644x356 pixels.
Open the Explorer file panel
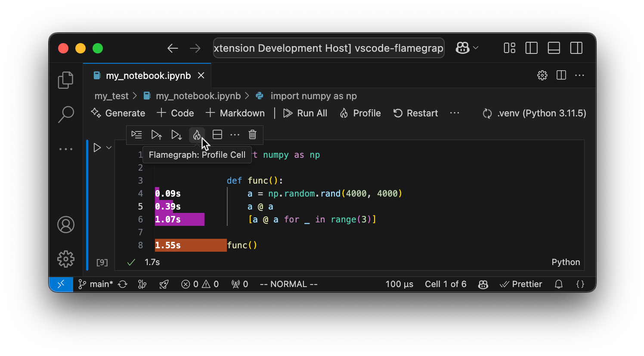point(65,80)
